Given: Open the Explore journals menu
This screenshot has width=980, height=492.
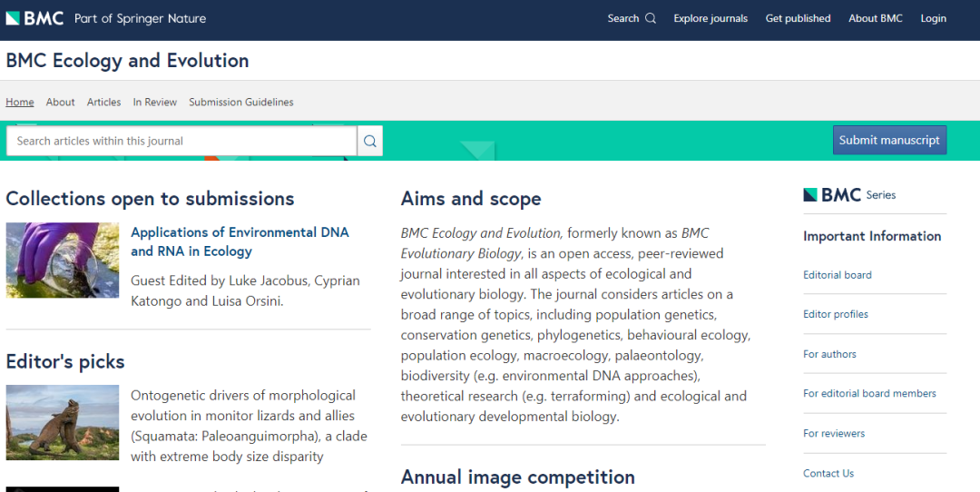Looking at the screenshot, I should (x=710, y=18).
